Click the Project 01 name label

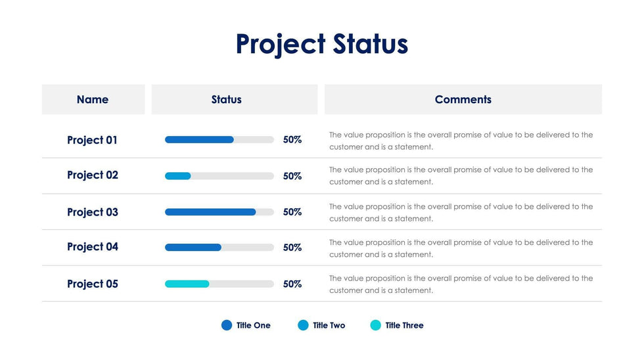click(93, 140)
